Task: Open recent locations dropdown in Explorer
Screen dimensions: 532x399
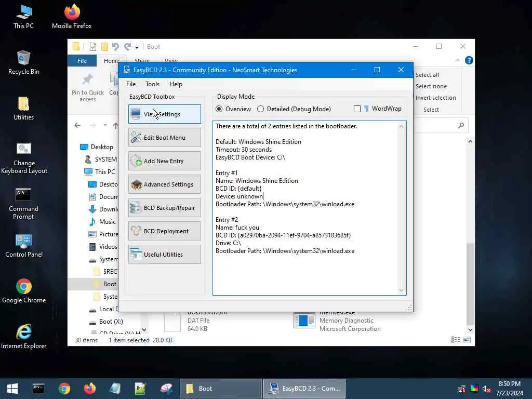Action: (x=105, y=125)
